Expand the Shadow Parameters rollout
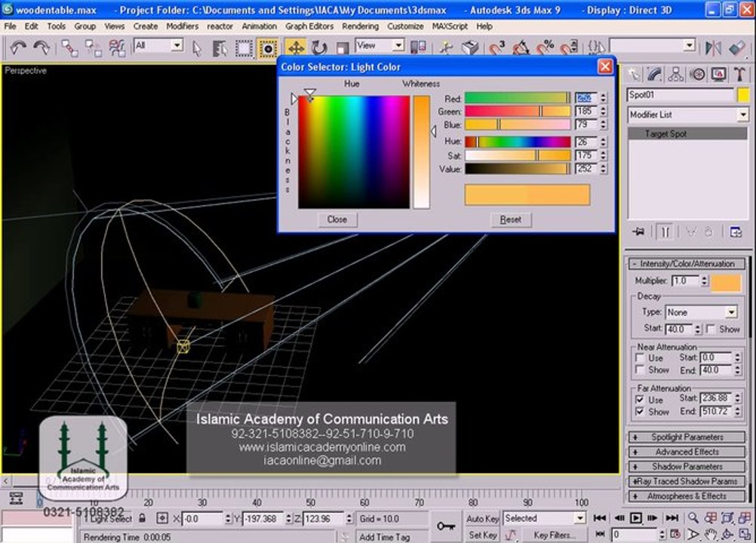Image resolution: width=756 pixels, height=543 pixels. click(x=687, y=466)
